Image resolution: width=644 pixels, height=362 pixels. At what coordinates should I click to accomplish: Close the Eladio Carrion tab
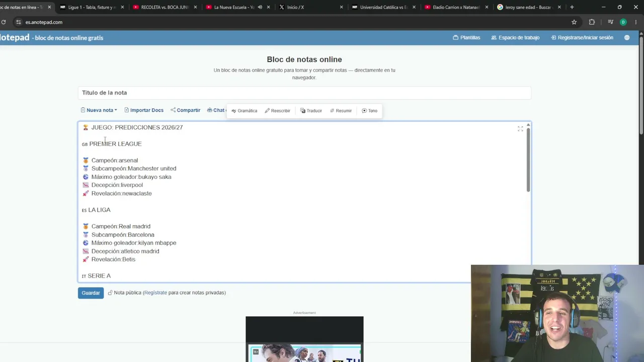pyautogui.click(x=487, y=7)
